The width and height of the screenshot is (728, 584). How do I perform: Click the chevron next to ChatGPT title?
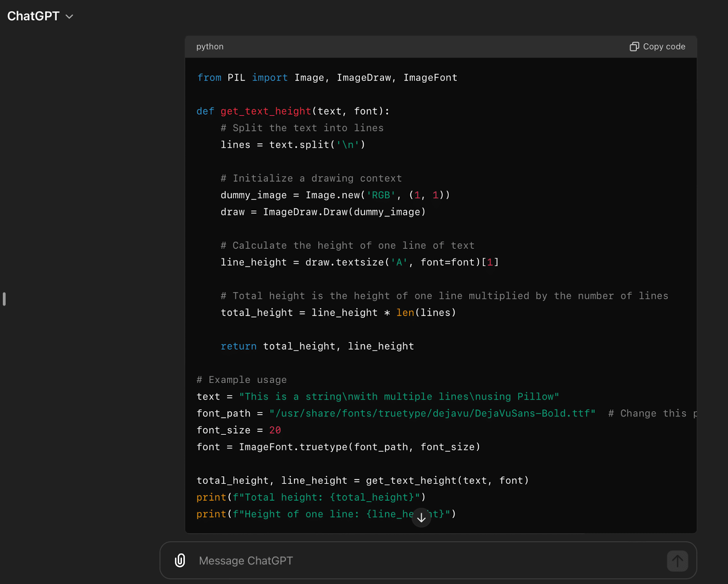pyautogui.click(x=70, y=17)
